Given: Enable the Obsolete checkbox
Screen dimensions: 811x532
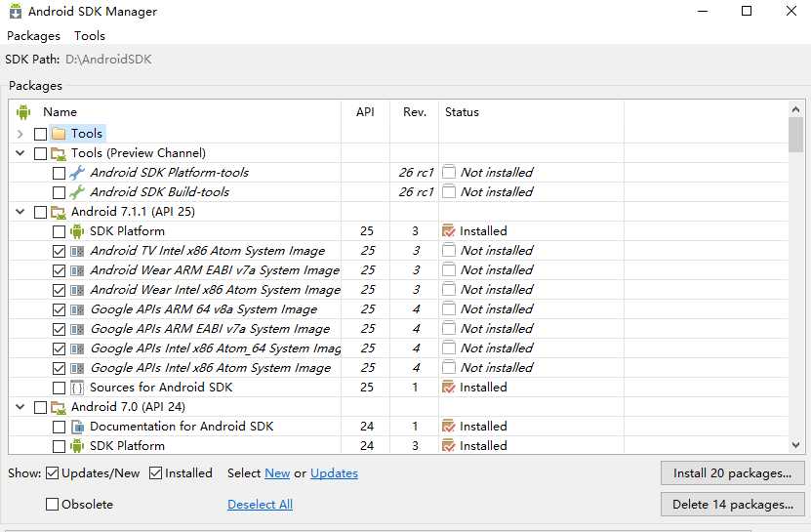Looking at the screenshot, I should (53, 504).
